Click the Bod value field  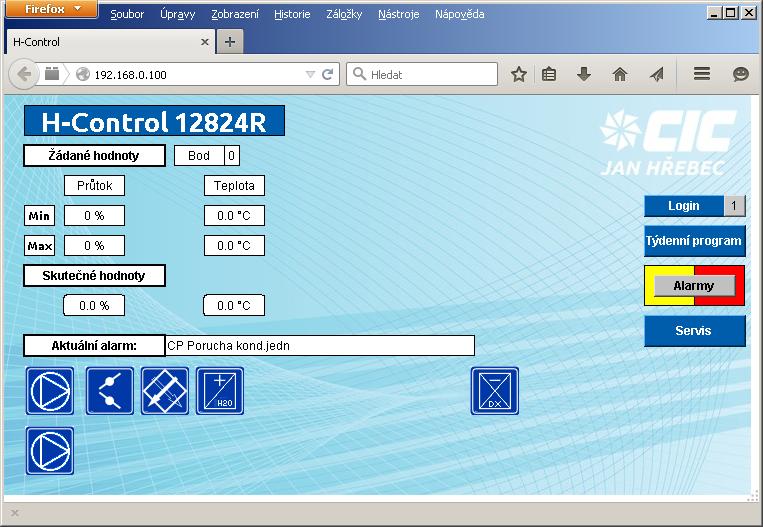(232, 156)
